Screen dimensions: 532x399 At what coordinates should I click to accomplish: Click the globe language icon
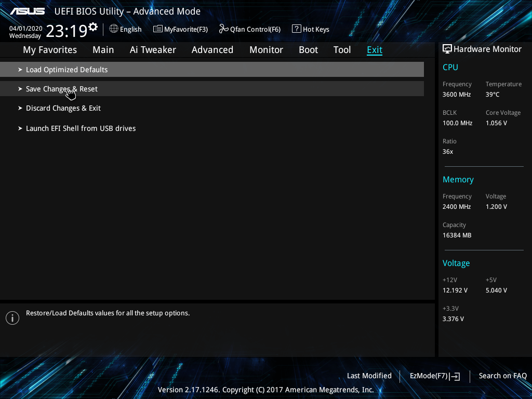tap(114, 29)
